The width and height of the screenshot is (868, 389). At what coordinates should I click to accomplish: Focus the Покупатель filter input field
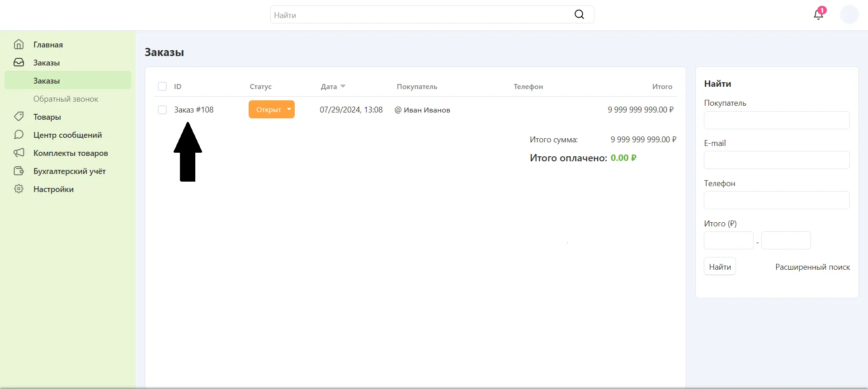[x=776, y=120]
